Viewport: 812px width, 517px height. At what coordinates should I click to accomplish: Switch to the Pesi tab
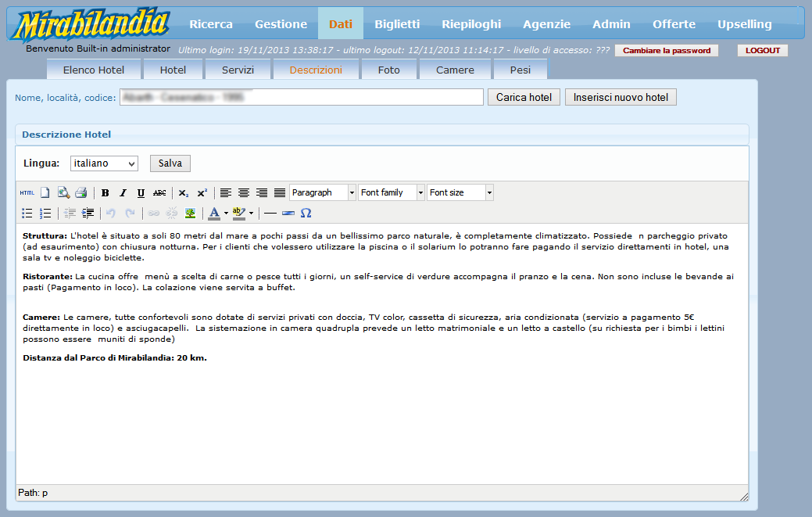tap(520, 70)
